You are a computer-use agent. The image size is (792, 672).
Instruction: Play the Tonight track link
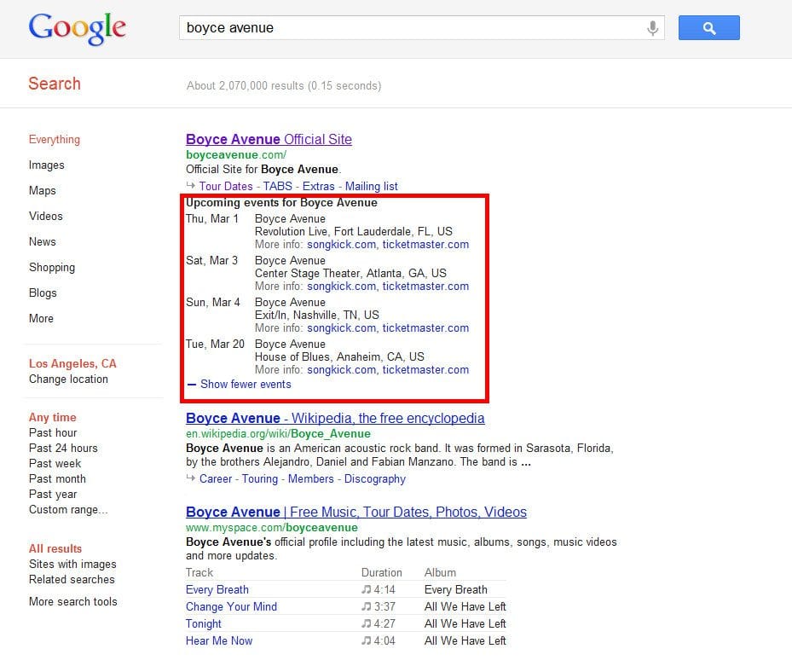pos(204,624)
